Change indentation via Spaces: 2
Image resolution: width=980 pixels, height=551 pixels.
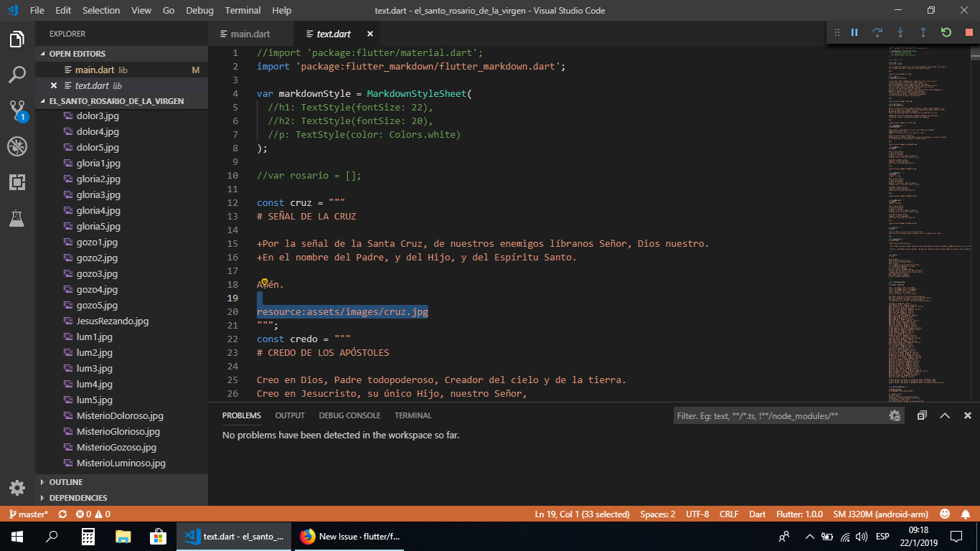tap(658, 514)
